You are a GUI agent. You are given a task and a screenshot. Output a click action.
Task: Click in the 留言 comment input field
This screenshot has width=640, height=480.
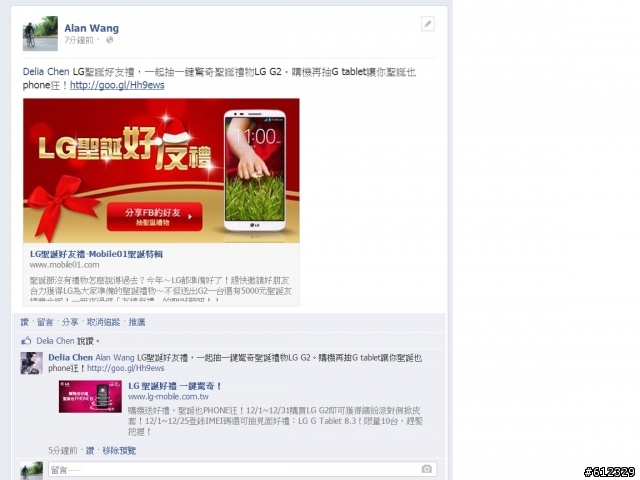pyautogui.click(x=242, y=469)
